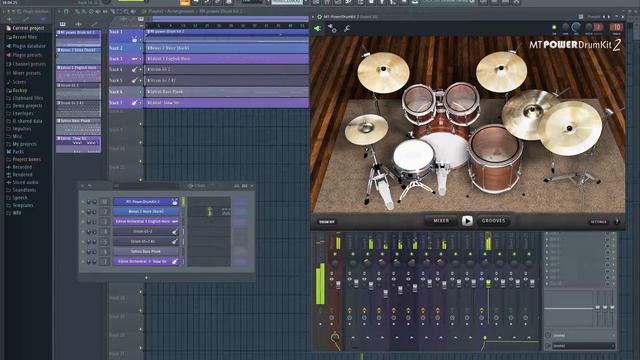The width and height of the screenshot is (640, 360).
Task: Click the green plugin menu arrow icon
Action: [318, 28]
